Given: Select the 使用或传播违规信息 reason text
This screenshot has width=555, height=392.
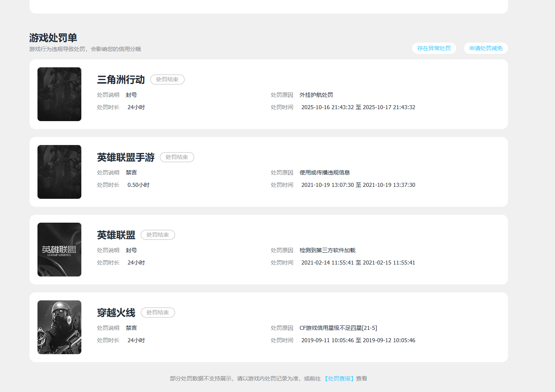Looking at the screenshot, I should click(x=325, y=172).
